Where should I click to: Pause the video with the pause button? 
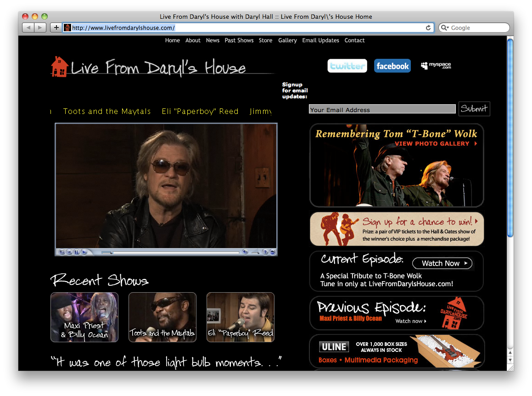click(x=77, y=252)
